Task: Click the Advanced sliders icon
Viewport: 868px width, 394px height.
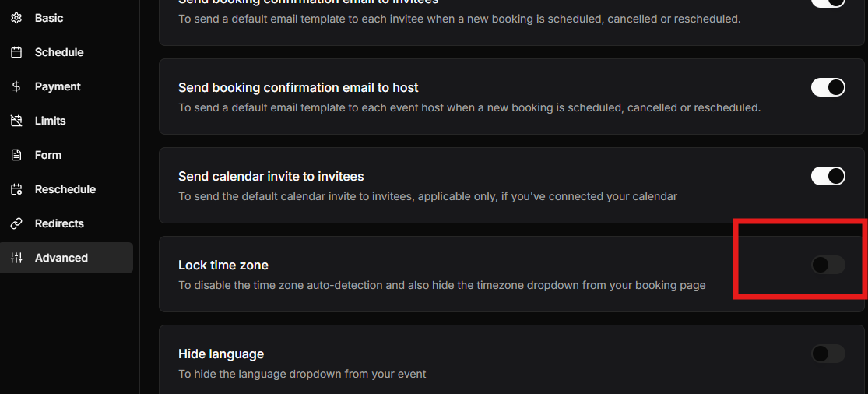Action: pos(16,258)
